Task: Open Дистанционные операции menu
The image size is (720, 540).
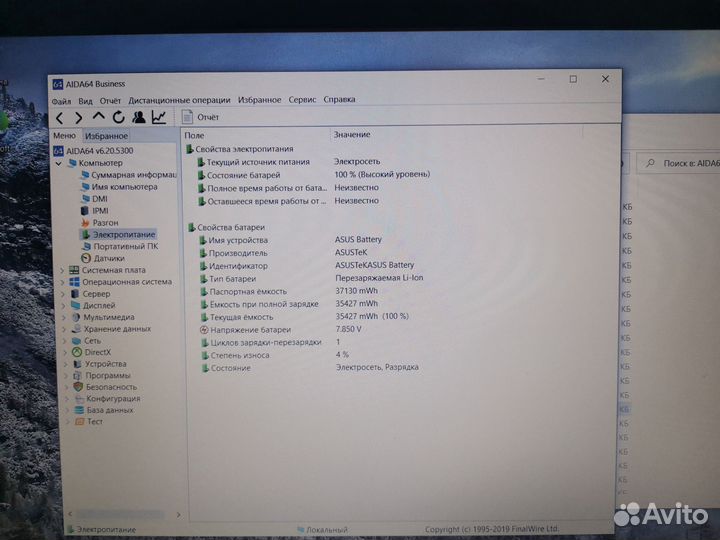Action: [x=179, y=100]
